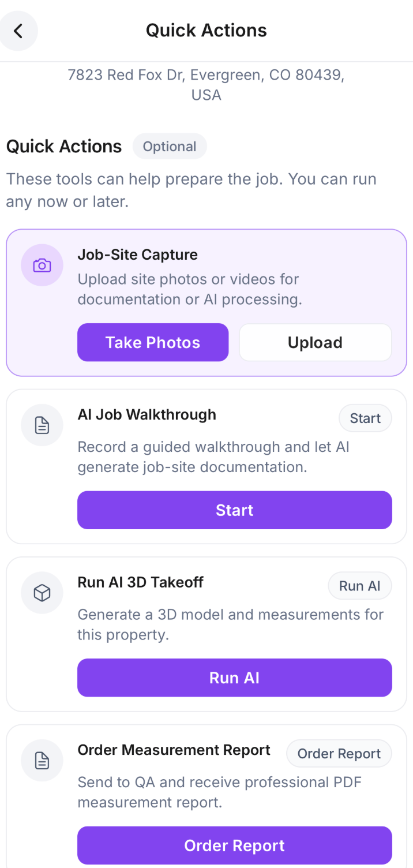Screen dimensions: 413x868
Task: Open the Run AI 3D Takeoff card title
Action: [141, 582]
